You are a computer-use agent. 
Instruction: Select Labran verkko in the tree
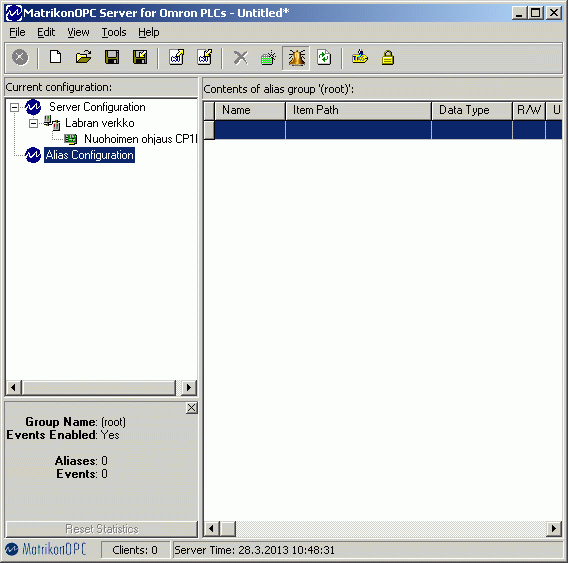click(x=100, y=123)
